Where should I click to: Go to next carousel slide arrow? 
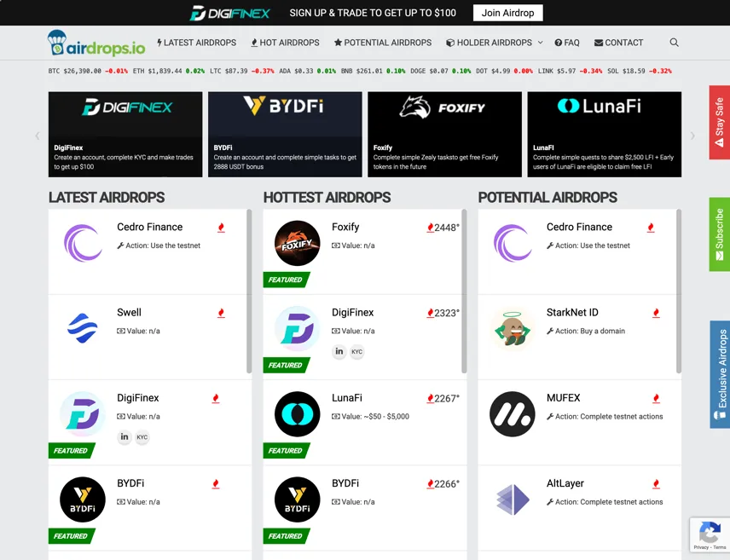point(692,136)
